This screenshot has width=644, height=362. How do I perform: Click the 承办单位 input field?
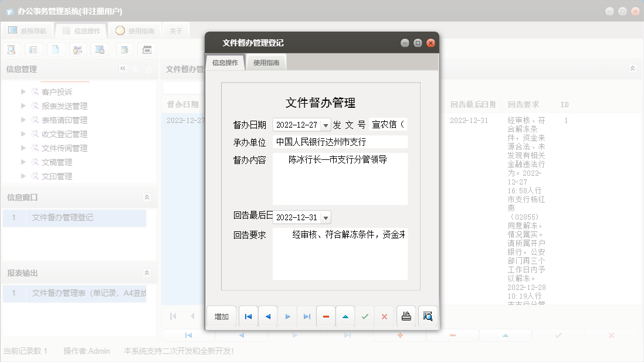[340, 142]
